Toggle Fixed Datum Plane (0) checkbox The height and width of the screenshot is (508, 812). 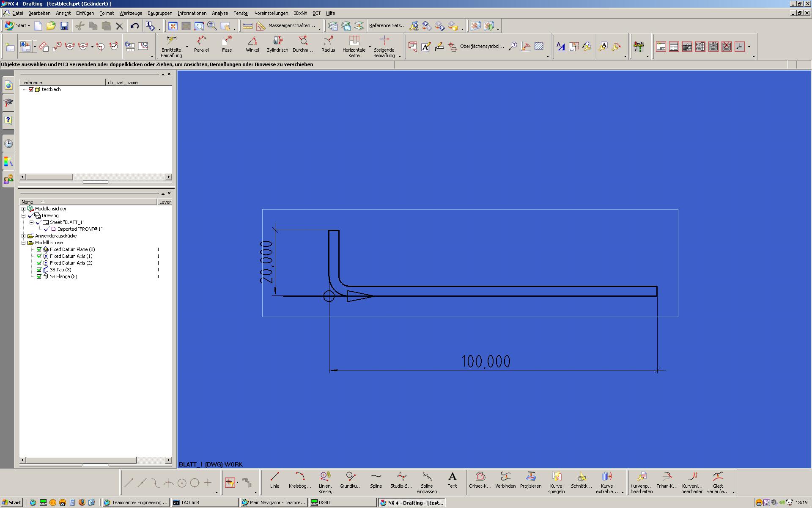click(39, 249)
